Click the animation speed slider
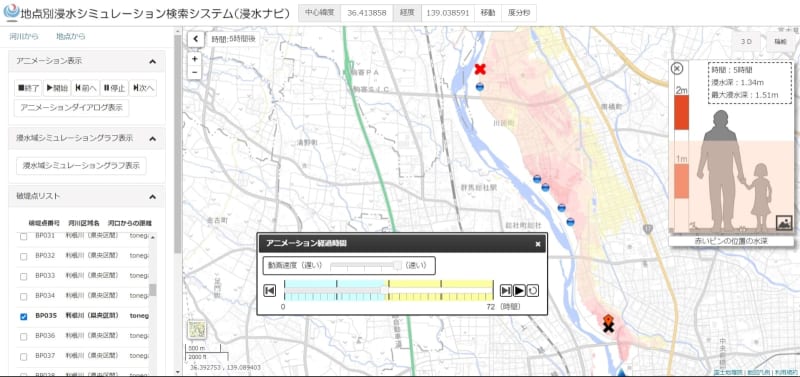Screen dimensions: 800x377 pos(366,265)
